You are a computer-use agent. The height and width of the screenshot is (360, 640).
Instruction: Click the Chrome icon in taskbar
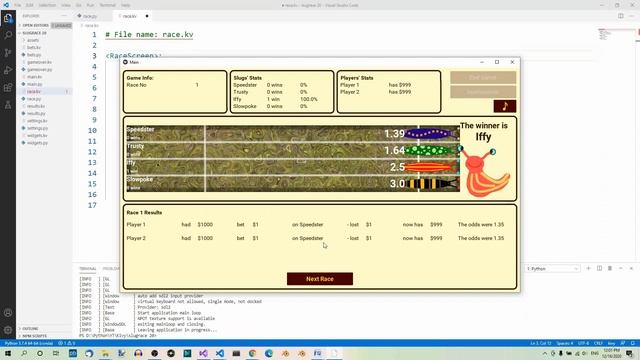pyautogui.click(x=252, y=353)
